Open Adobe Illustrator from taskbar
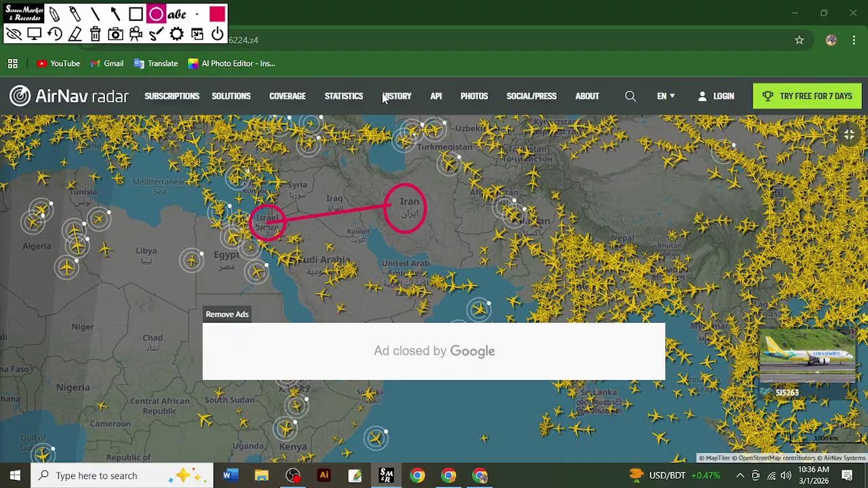Image resolution: width=868 pixels, height=488 pixels. pyautogui.click(x=323, y=475)
